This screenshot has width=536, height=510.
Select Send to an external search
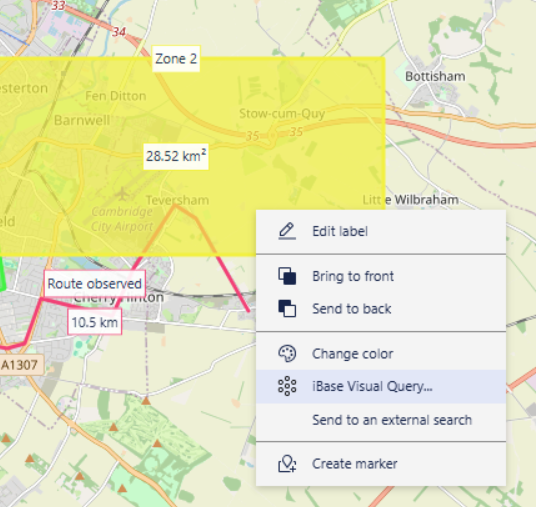click(381, 420)
